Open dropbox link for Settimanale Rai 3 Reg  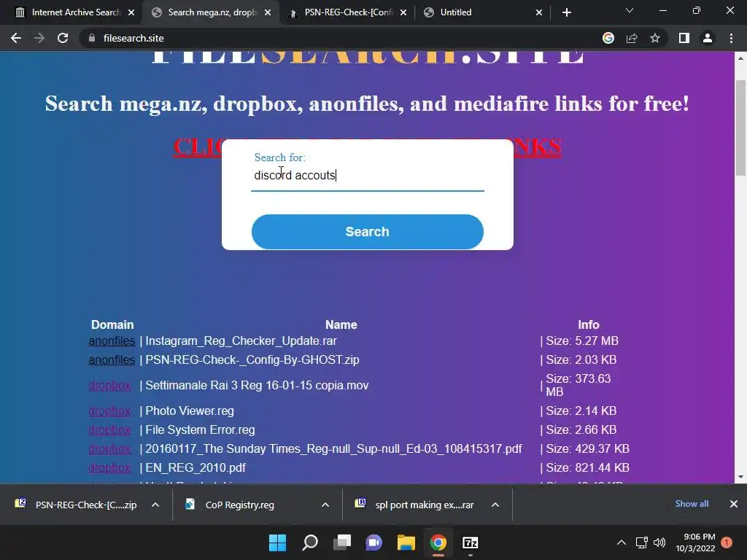[x=109, y=385]
